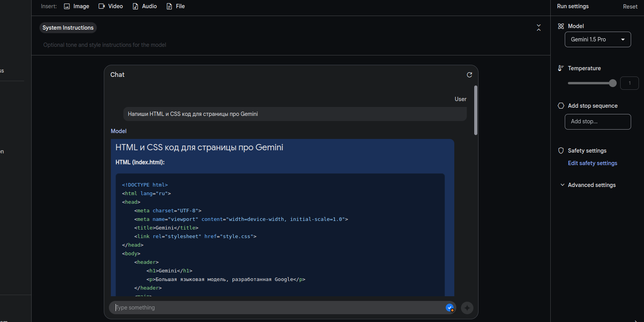
Task: Click the sparkle run button
Action: click(467, 308)
